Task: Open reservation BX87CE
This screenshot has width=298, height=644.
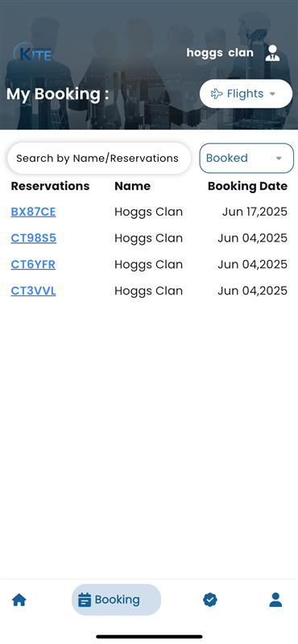Action: pyautogui.click(x=33, y=212)
